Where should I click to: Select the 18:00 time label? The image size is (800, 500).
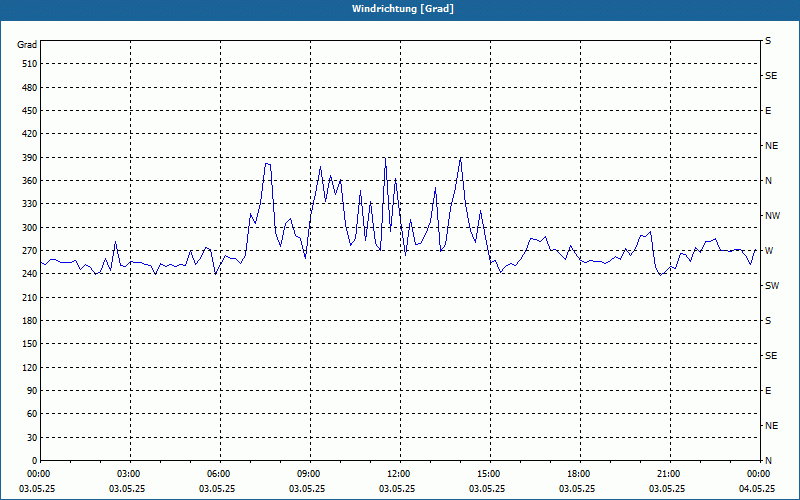578,474
